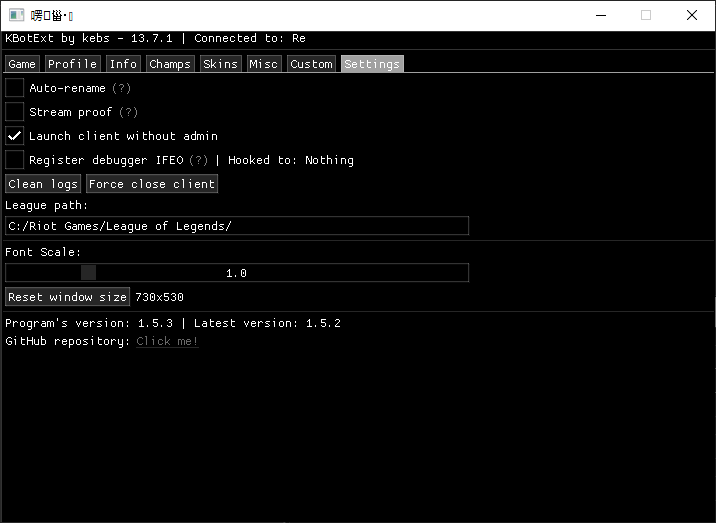The image size is (716, 523).
Task: Enable Register debugger IFEO checkbox
Action: point(15,160)
